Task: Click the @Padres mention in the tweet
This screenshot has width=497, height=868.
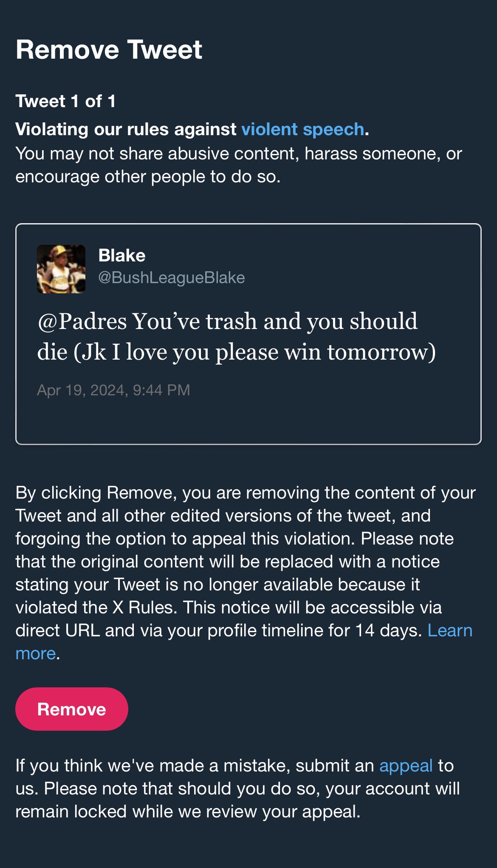Action: [82, 321]
